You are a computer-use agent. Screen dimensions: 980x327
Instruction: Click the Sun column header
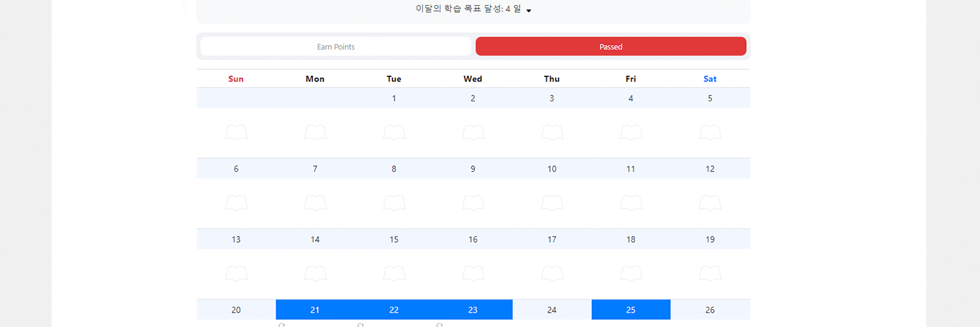236,79
